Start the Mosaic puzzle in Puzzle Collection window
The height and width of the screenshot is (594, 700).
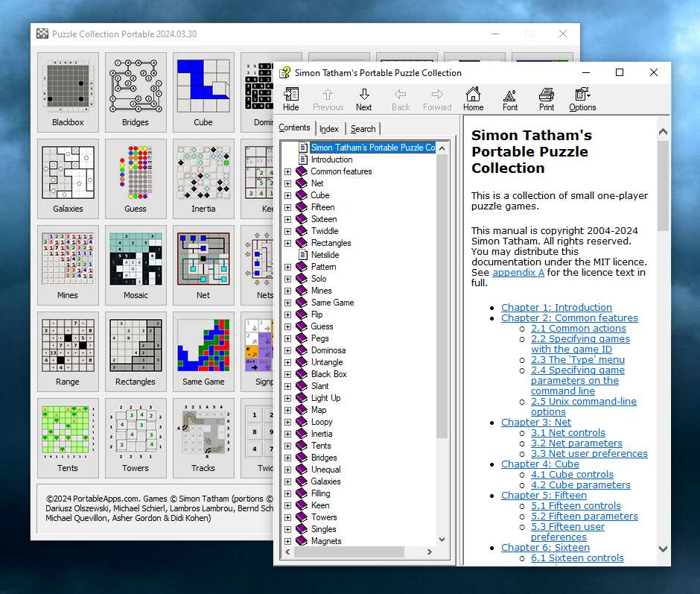136,265
